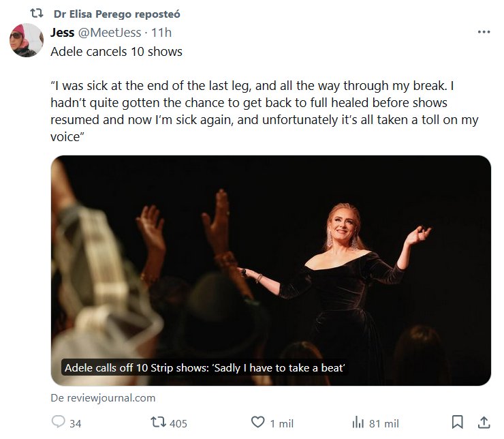Open the tweet's 11h timestamp

click(x=163, y=32)
